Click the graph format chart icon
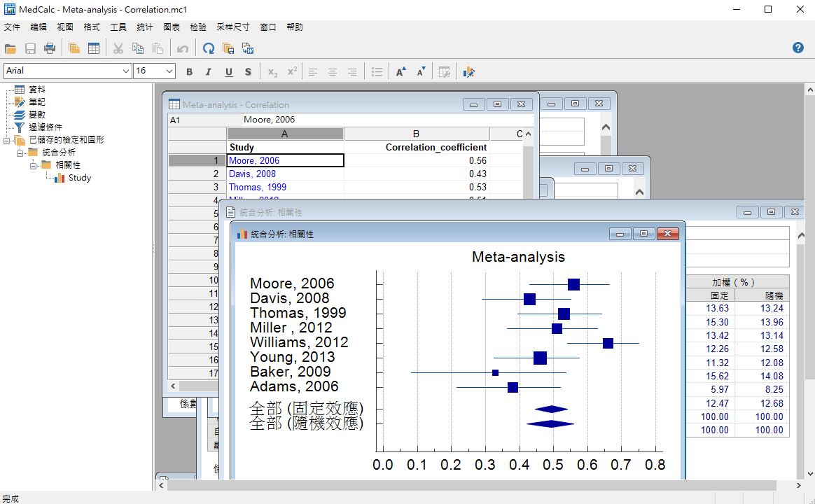Screen dimensions: 815x504 pos(469,71)
